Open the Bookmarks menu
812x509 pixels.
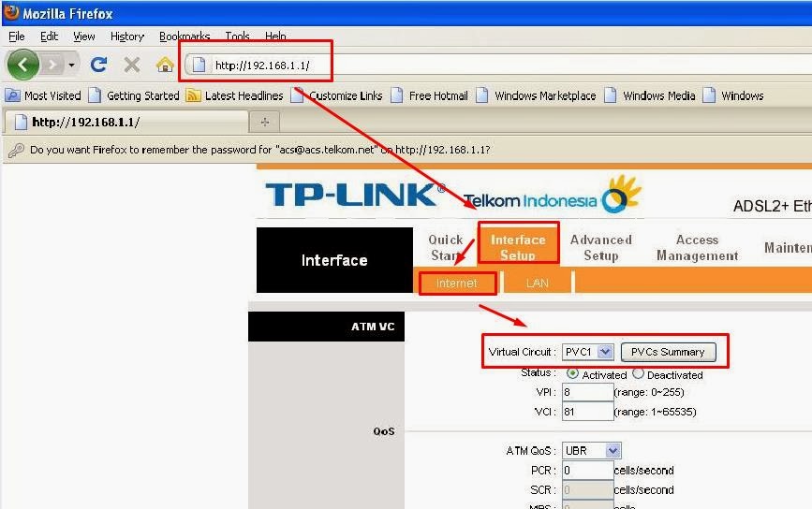(185, 36)
